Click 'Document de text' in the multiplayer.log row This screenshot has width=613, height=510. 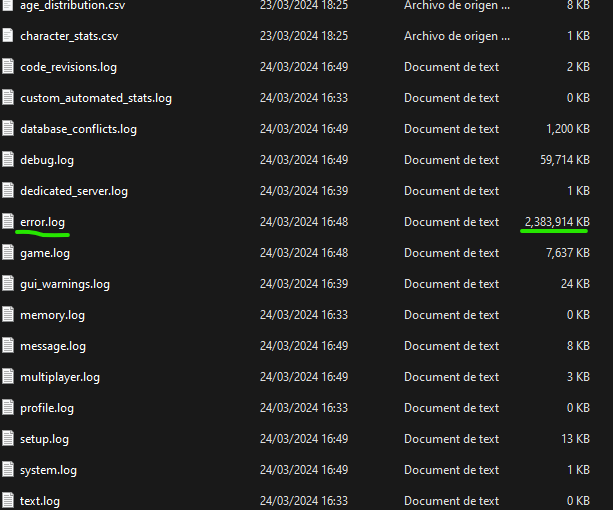(x=452, y=377)
